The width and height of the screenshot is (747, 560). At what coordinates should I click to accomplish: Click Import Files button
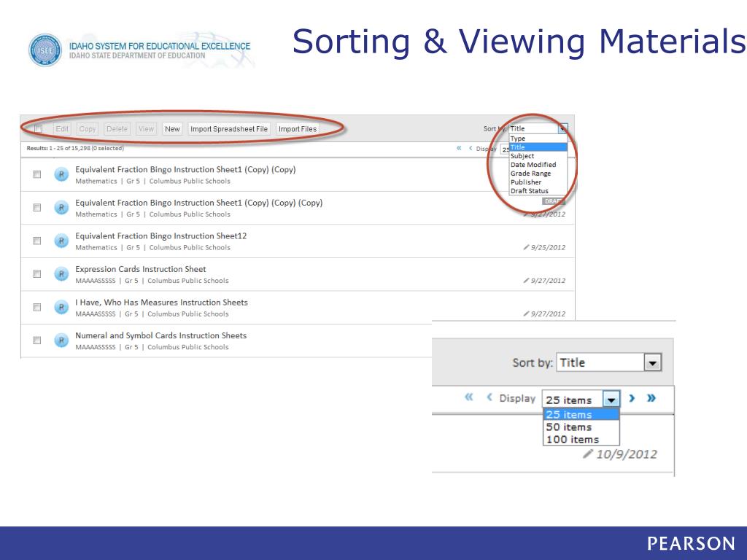tap(298, 129)
